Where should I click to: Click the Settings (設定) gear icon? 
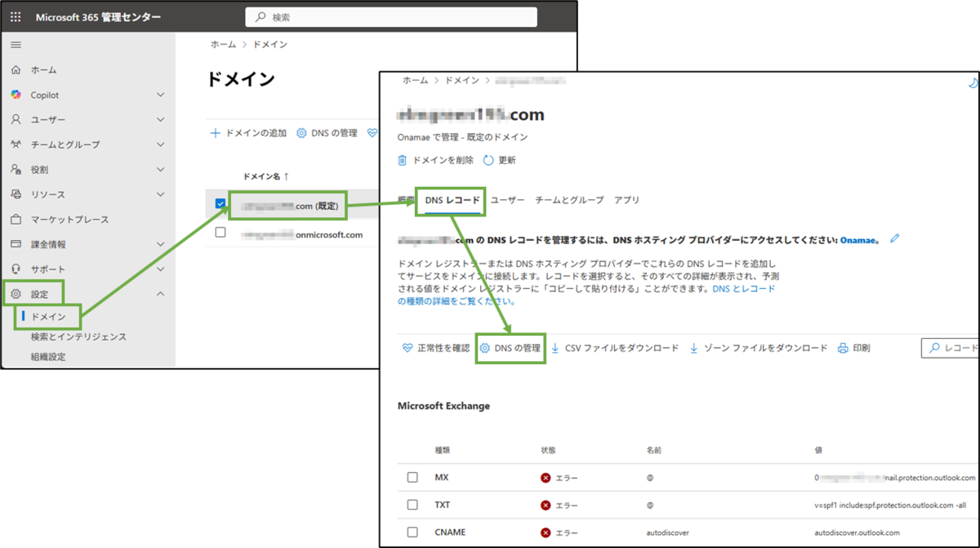coord(16,294)
